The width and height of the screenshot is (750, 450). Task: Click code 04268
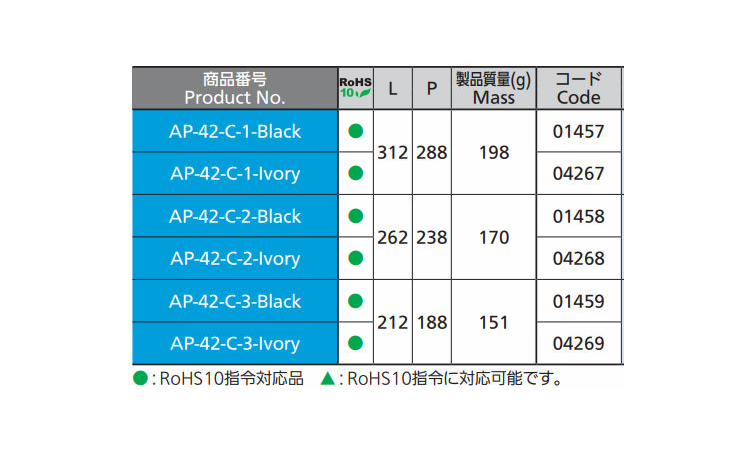579,258
